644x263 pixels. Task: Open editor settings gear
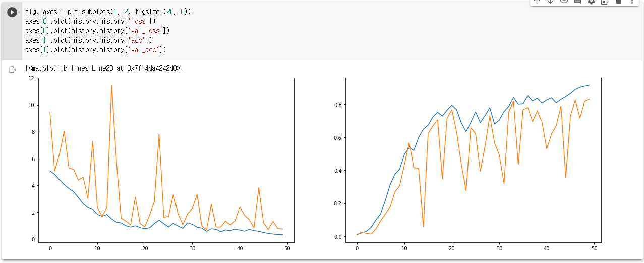592,2
